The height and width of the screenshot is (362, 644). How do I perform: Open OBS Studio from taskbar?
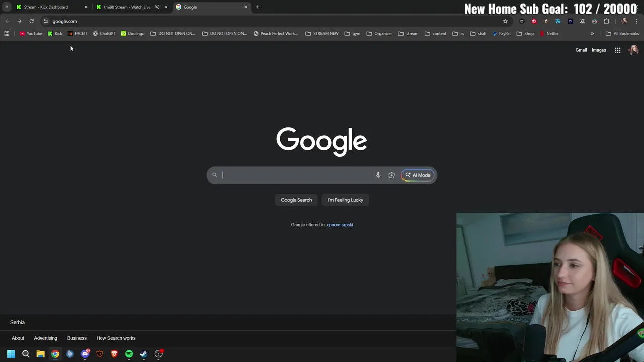point(158,354)
